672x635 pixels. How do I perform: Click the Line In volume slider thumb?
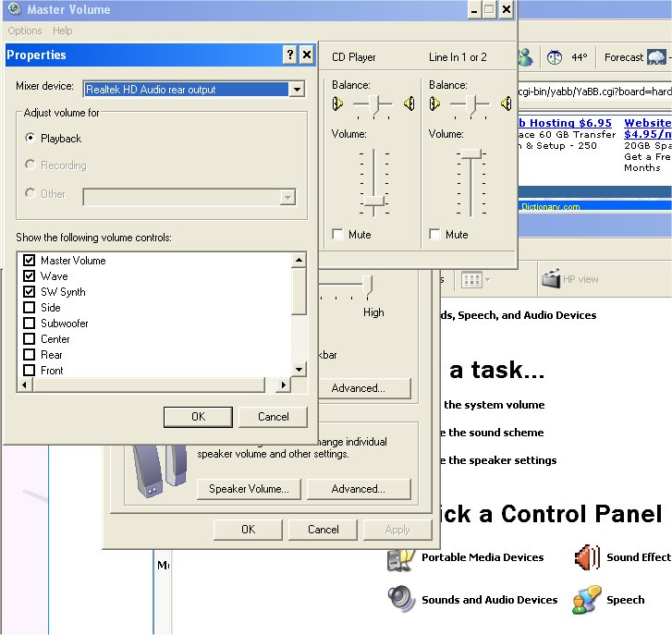tap(471, 153)
